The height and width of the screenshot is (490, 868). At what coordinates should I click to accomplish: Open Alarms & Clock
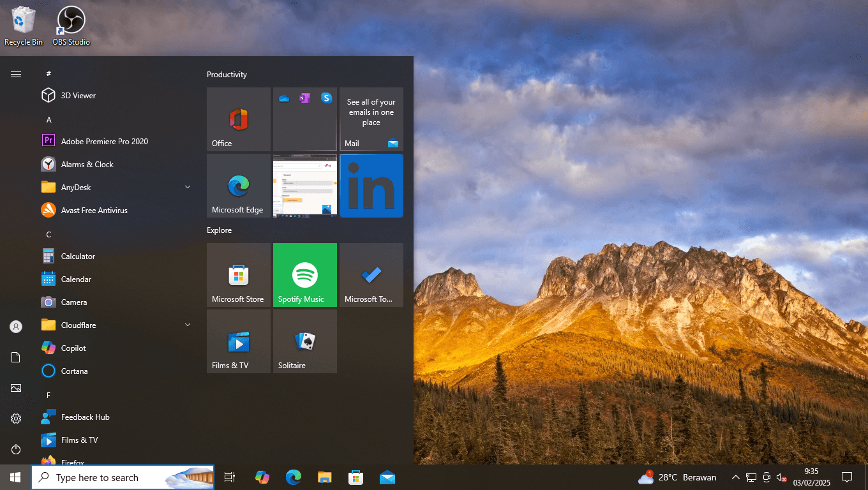pyautogui.click(x=115, y=165)
